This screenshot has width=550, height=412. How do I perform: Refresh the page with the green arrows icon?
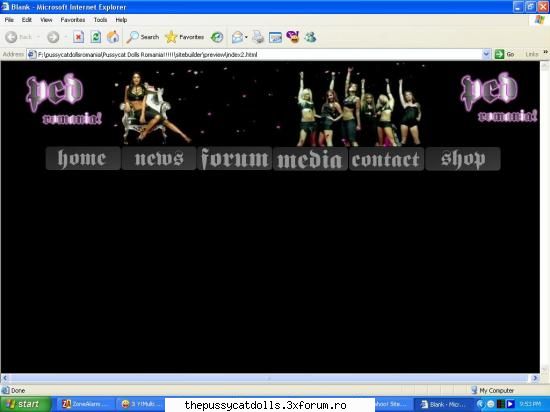pyautogui.click(x=95, y=37)
